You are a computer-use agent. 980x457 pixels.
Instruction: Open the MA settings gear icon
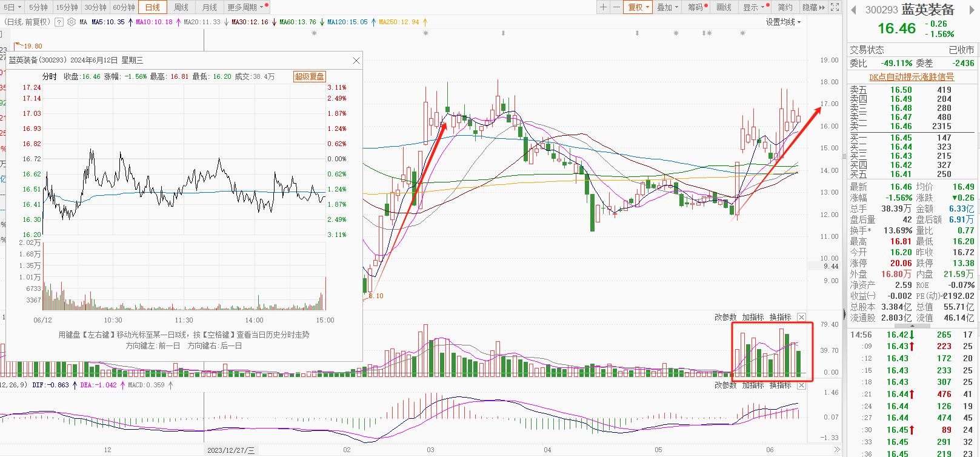pos(72,22)
